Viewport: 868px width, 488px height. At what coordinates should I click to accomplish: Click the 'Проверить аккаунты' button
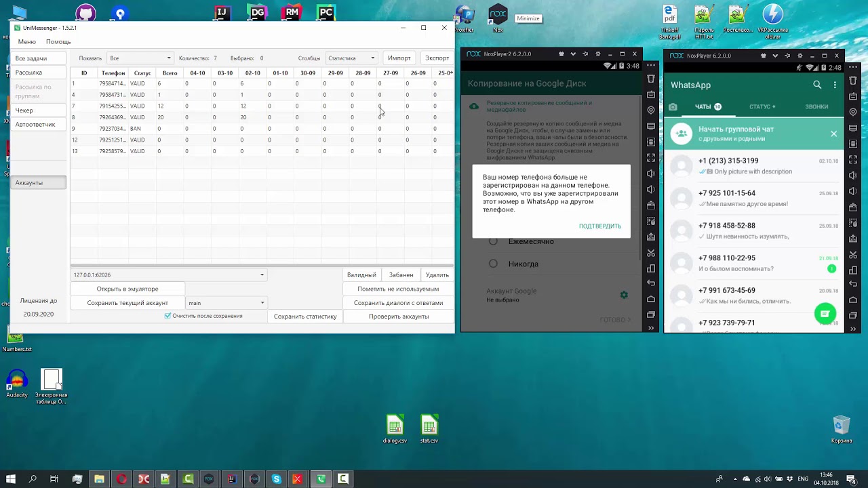398,317
